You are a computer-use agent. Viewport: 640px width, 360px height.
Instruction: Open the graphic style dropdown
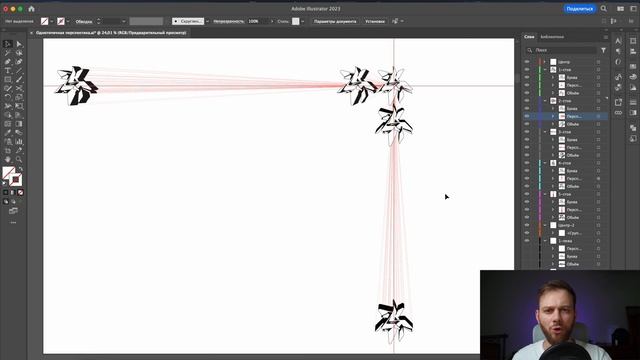coord(302,21)
